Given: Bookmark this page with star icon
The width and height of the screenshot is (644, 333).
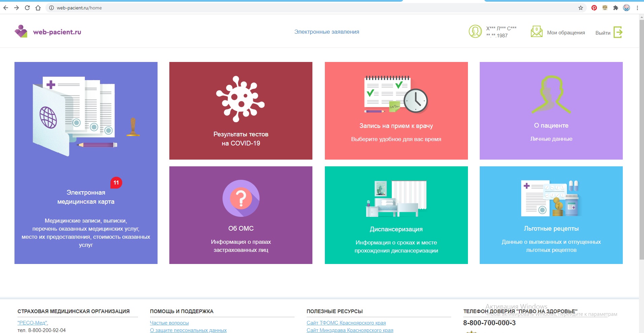Looking at the screenshot, I should 581,8.
